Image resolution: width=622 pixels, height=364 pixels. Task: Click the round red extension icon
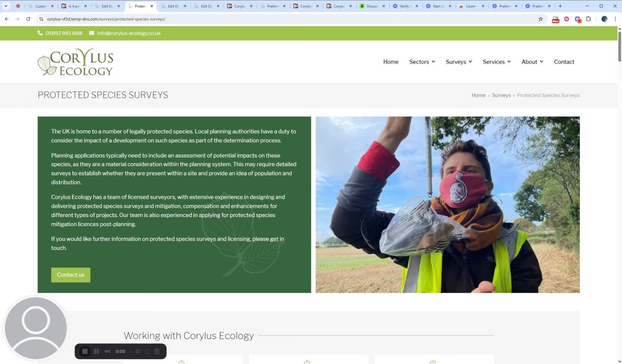coord(567,19)
